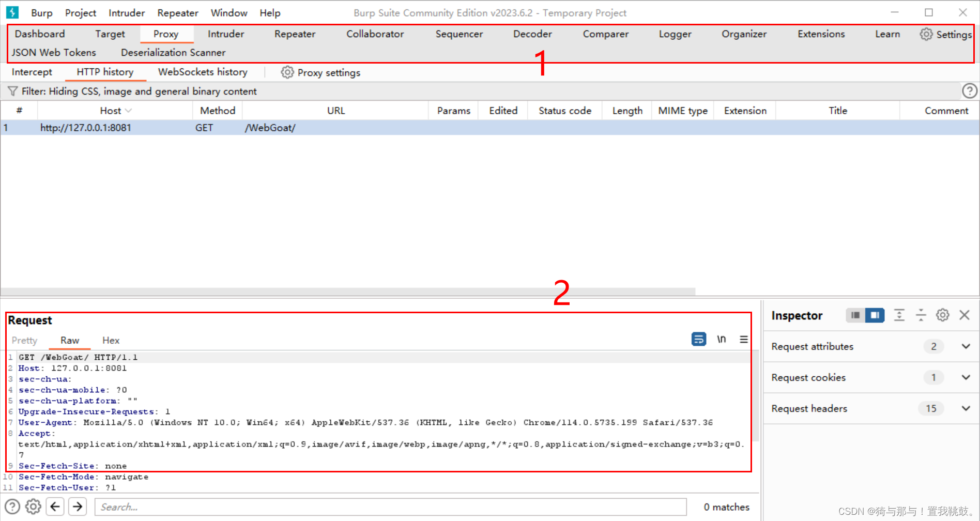This screenshot has height=521, width=980.
Task: Open the Logger tab
Action: (675, 34)
